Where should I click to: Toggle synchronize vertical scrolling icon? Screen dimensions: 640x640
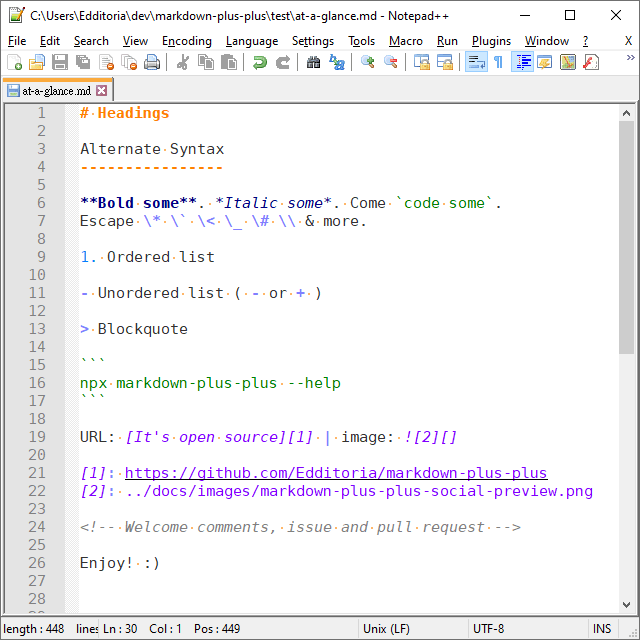click(422, 62)
